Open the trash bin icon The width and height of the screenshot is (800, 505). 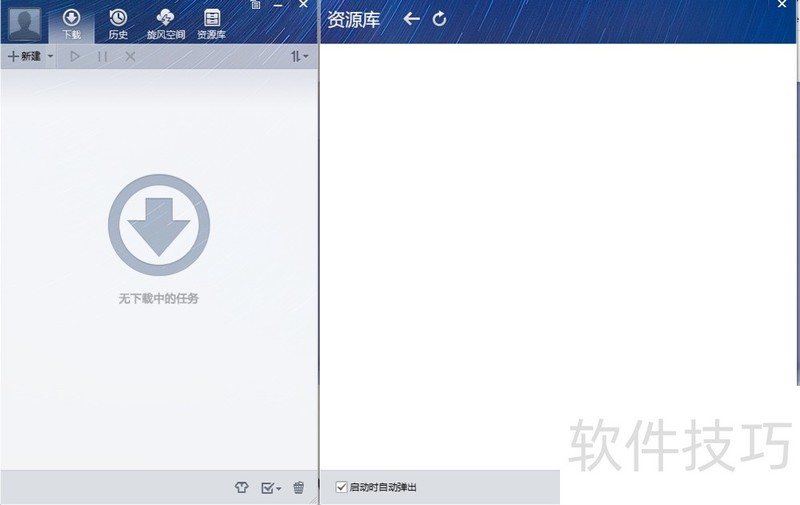(x=298, y=488)
